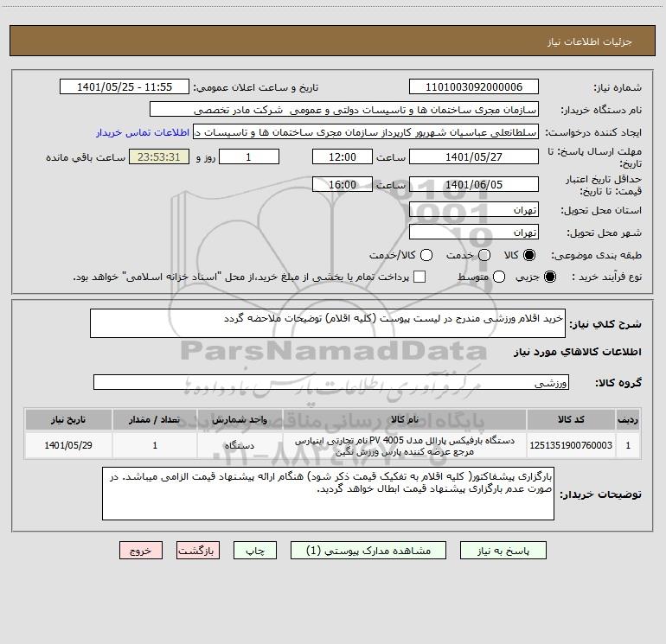Screen dimensions: 666x644
Task: Click the deadline time field 12:00
Action: [343, 156]
